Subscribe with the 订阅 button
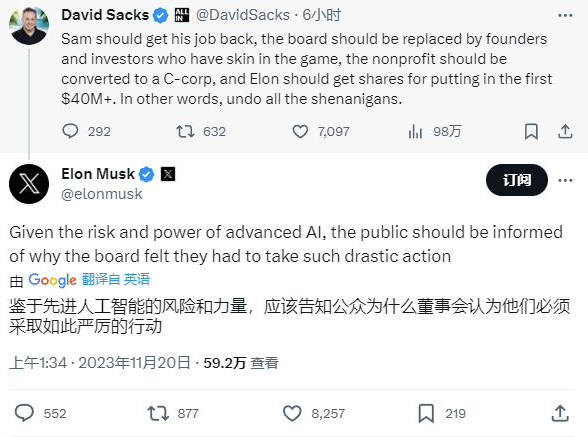This screenshot has height=437, width=588. (517, 180)
